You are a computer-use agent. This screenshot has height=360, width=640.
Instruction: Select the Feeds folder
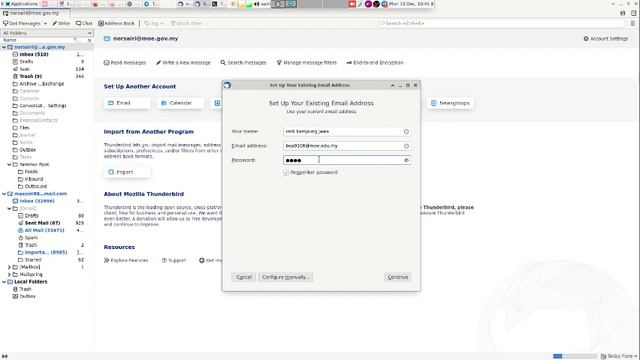click(x=31, y=172)
